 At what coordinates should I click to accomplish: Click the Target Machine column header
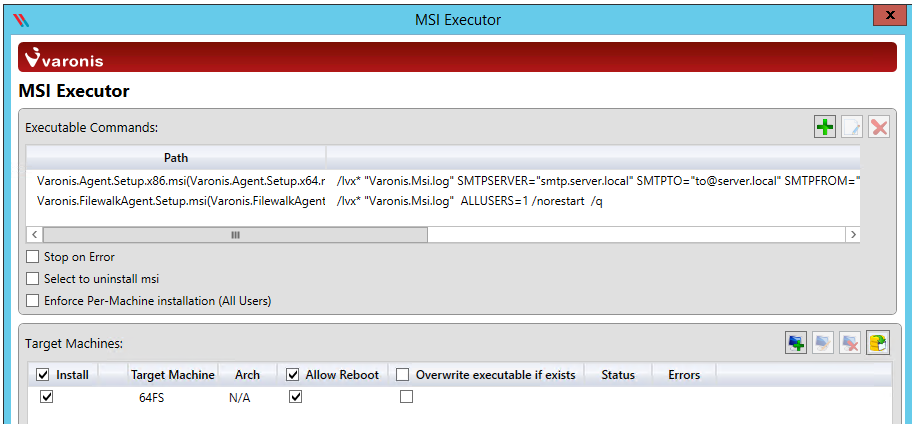[x=173, y=375]
